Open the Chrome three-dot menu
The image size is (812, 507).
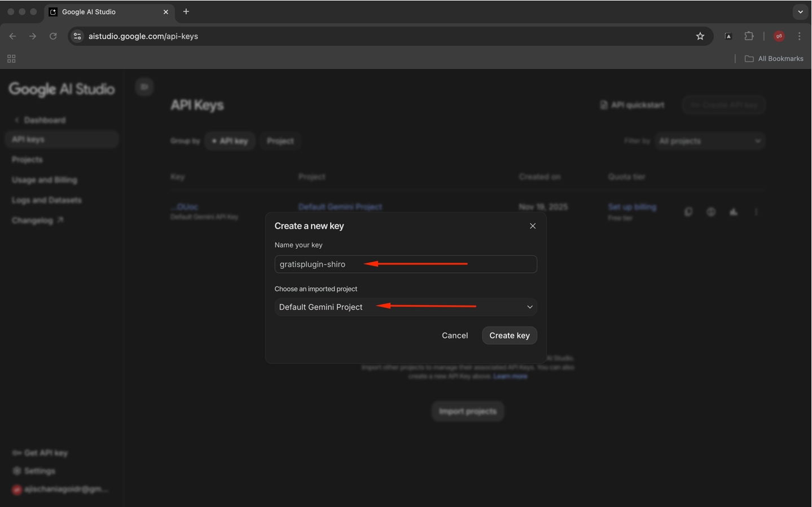point(799,36)
